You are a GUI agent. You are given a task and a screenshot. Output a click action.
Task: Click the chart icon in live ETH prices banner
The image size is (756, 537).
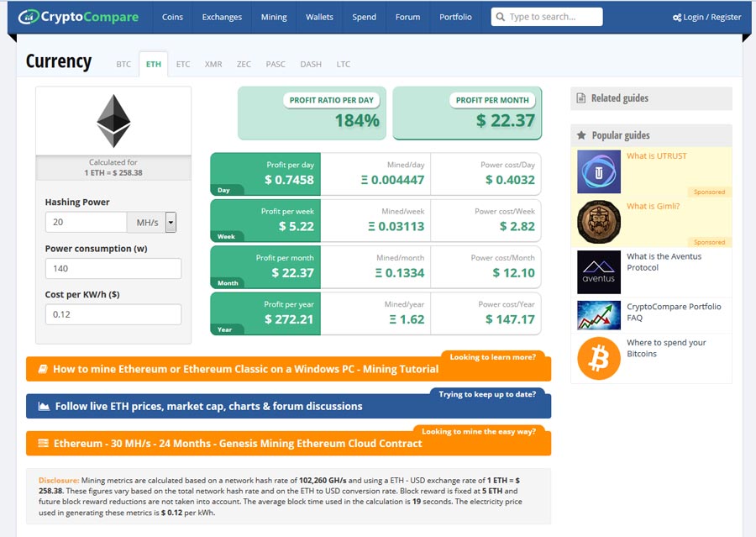point(44,406)
